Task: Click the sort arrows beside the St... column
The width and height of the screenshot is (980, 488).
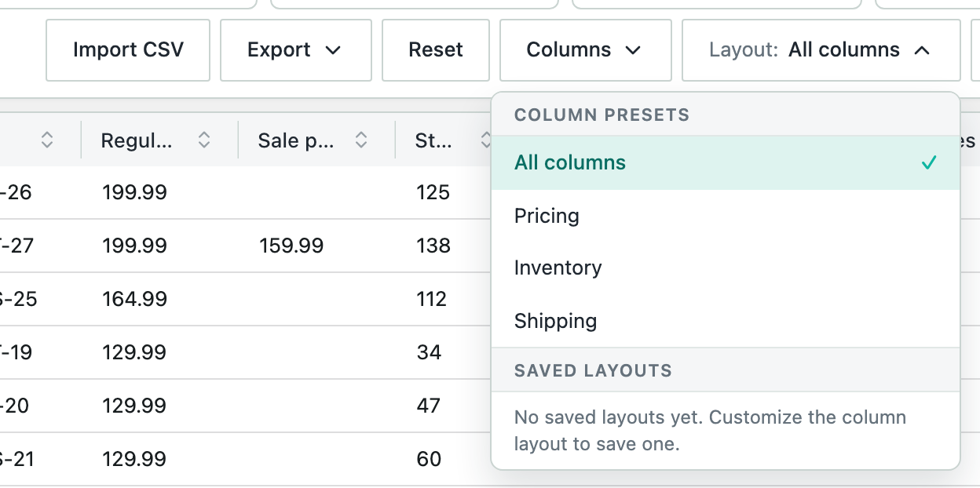Action: pyautogui.click(x=485, y=140)
